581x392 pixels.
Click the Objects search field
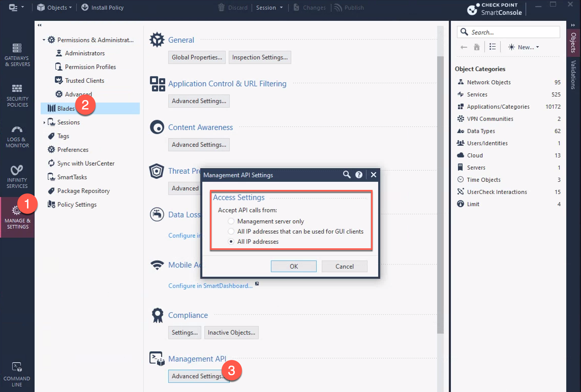click(508, 32)
